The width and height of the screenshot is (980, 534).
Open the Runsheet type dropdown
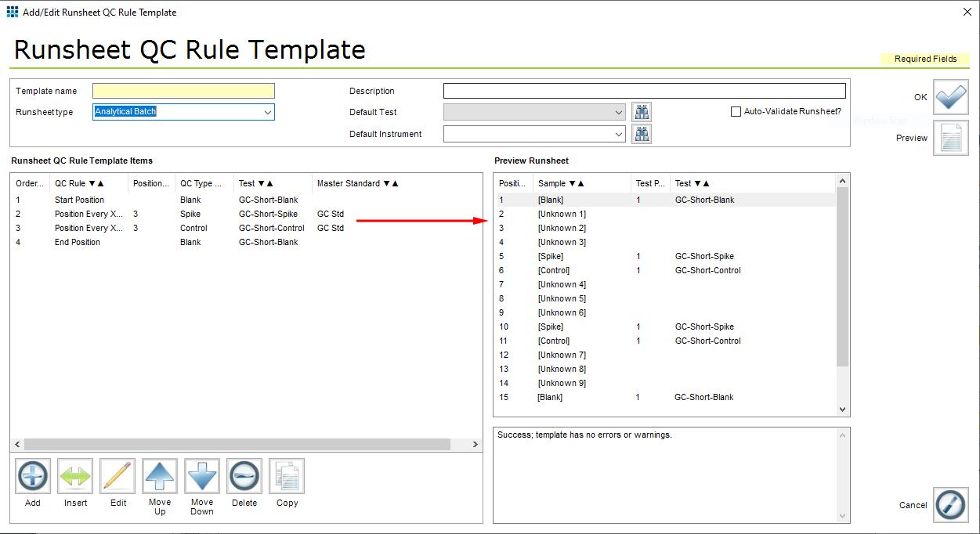(x=268, y=111)
